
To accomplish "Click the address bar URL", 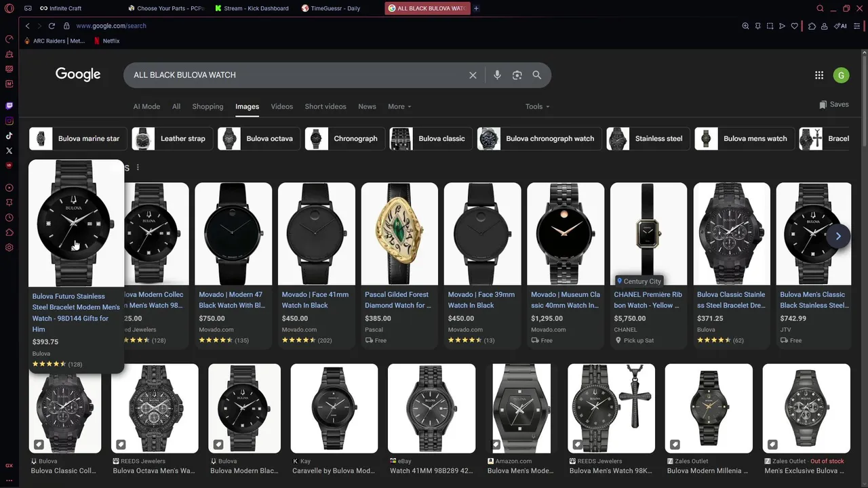I will click(111, 26).
